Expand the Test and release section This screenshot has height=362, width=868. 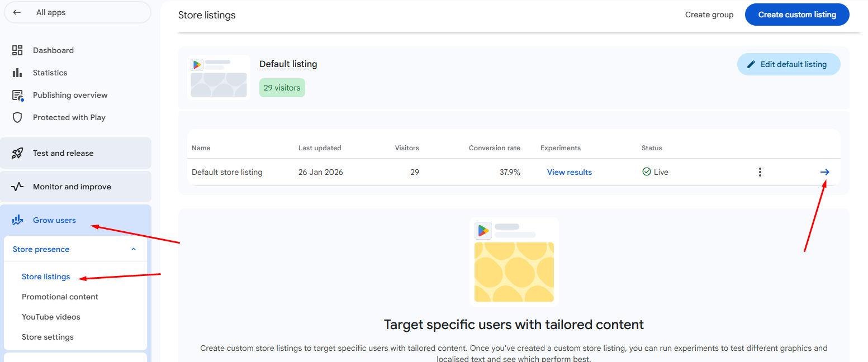pos(76,153)
